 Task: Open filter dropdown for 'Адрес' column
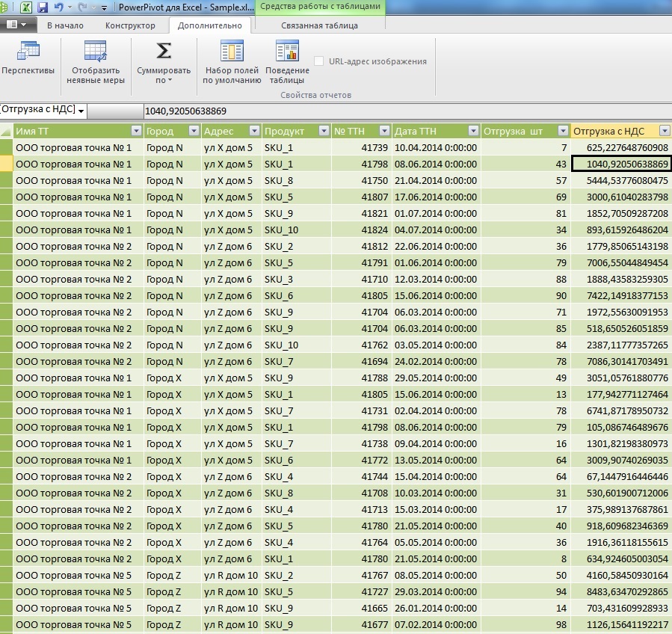[255, 131]
